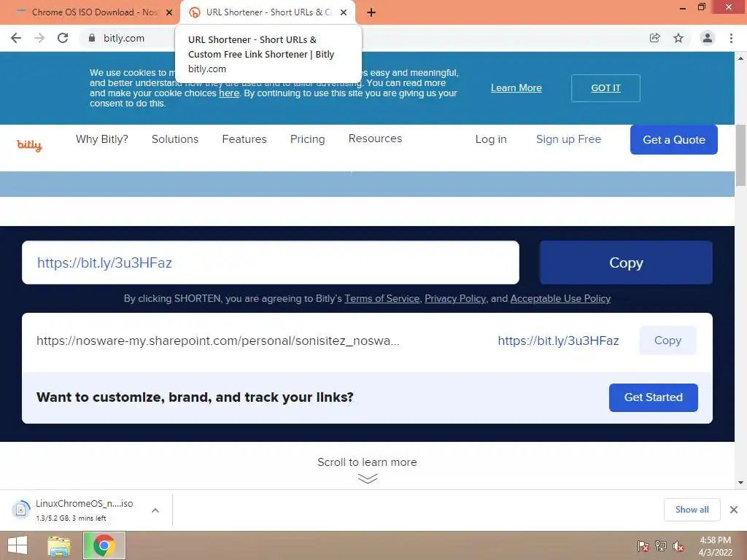
Task: Close the Chrome OS ISO Download tab
Action: tap(169, 12)
